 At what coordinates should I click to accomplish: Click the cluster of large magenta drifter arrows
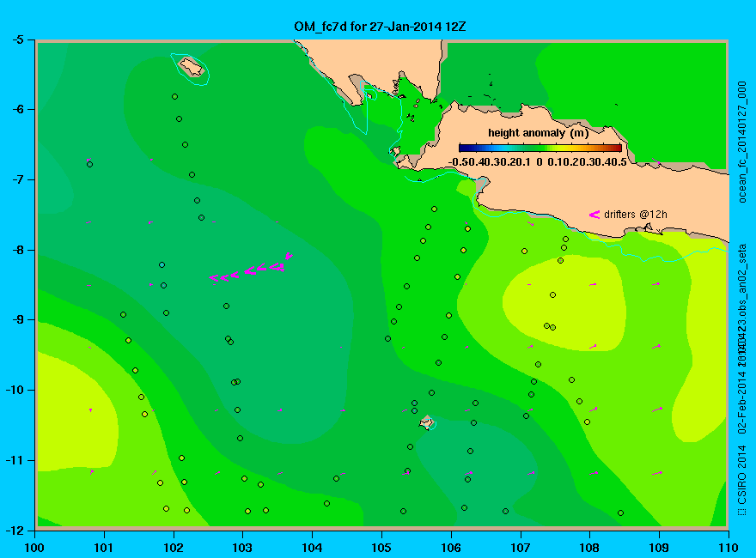[x=251, y=269]
